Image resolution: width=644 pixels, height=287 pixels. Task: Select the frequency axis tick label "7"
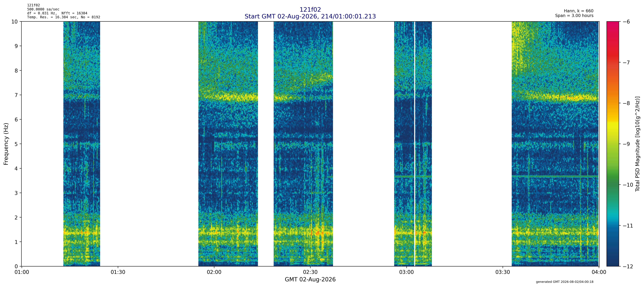tap(16, 95)
